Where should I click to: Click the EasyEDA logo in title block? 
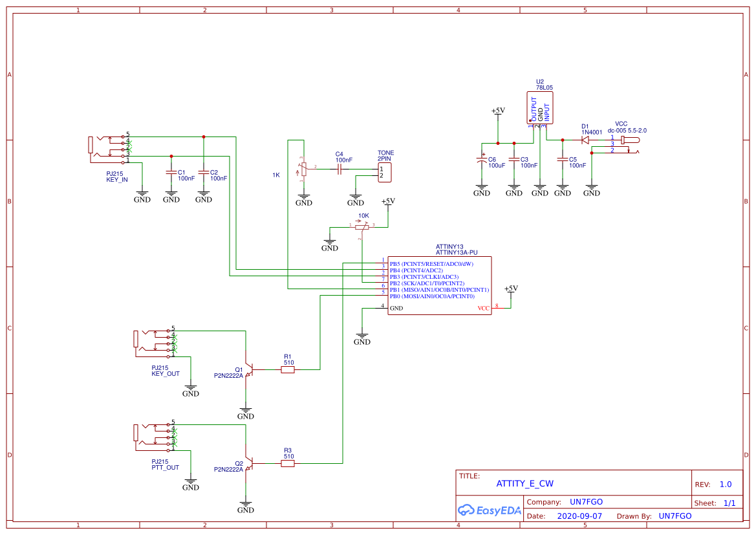coord(489,510)
